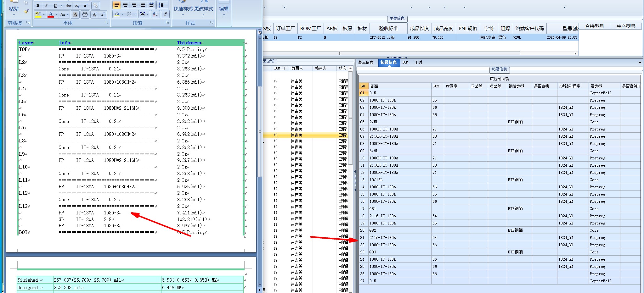Click Word document vertical scrollbar

[x=260, y=131]
